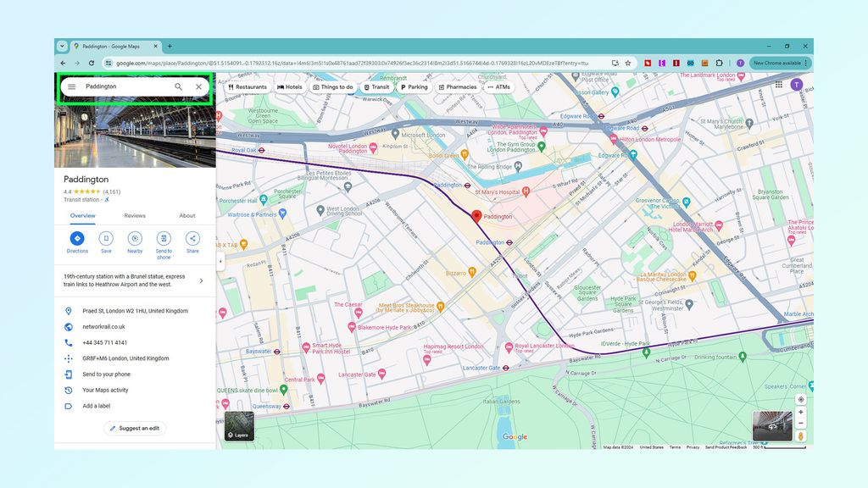Click the Suggest an edit button

(x=136, y=428)
